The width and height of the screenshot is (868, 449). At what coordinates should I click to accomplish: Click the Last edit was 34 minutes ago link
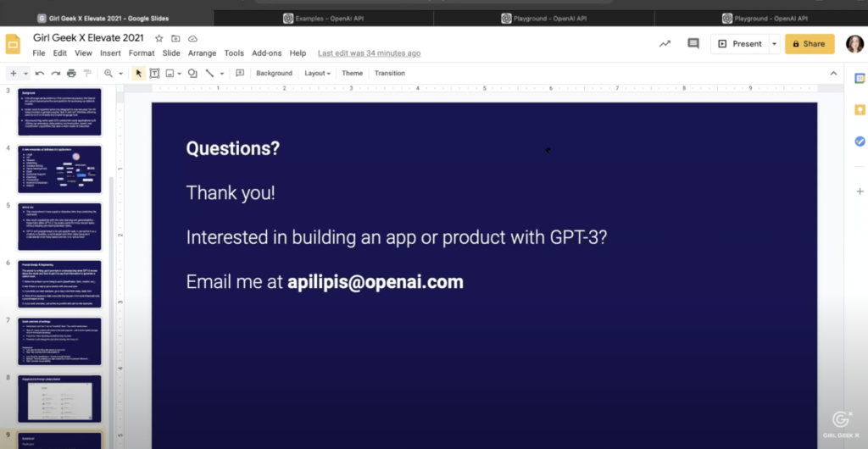(370, 53)
